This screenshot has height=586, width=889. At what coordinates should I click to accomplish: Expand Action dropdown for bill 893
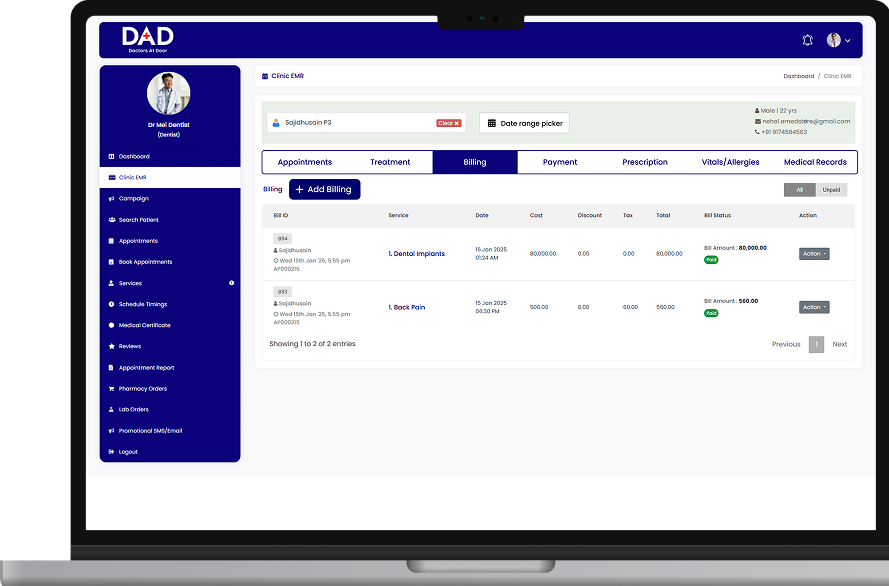coord(813,308)
